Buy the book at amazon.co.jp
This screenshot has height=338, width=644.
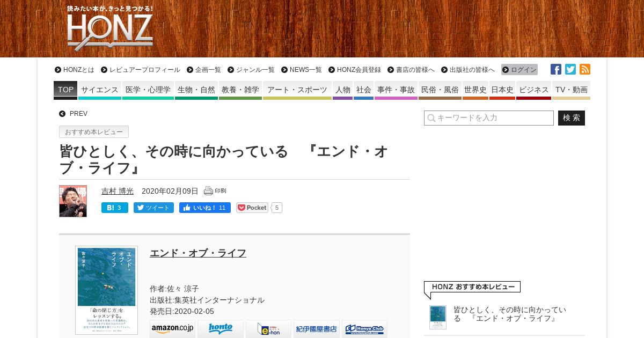tap(172, 329)
